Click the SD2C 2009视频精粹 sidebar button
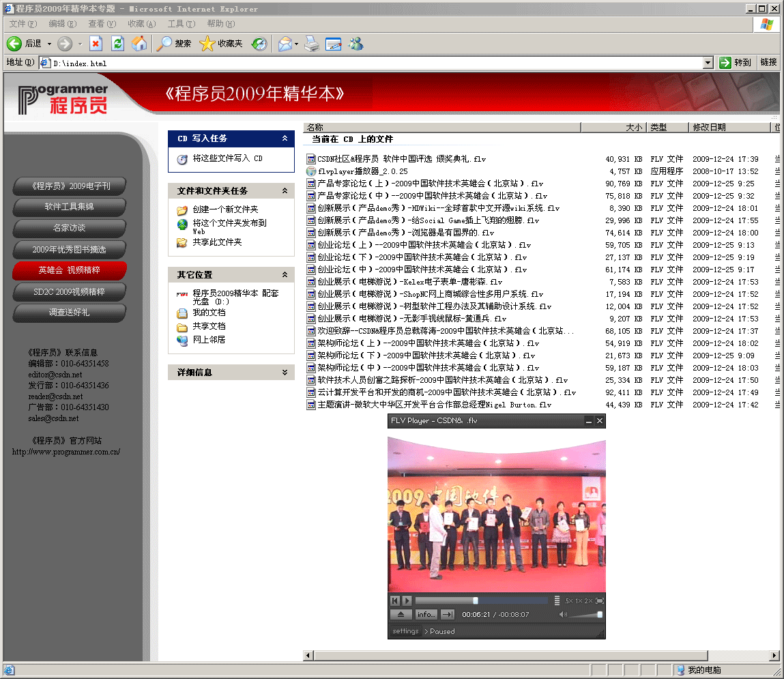 [x=69, y=291]
